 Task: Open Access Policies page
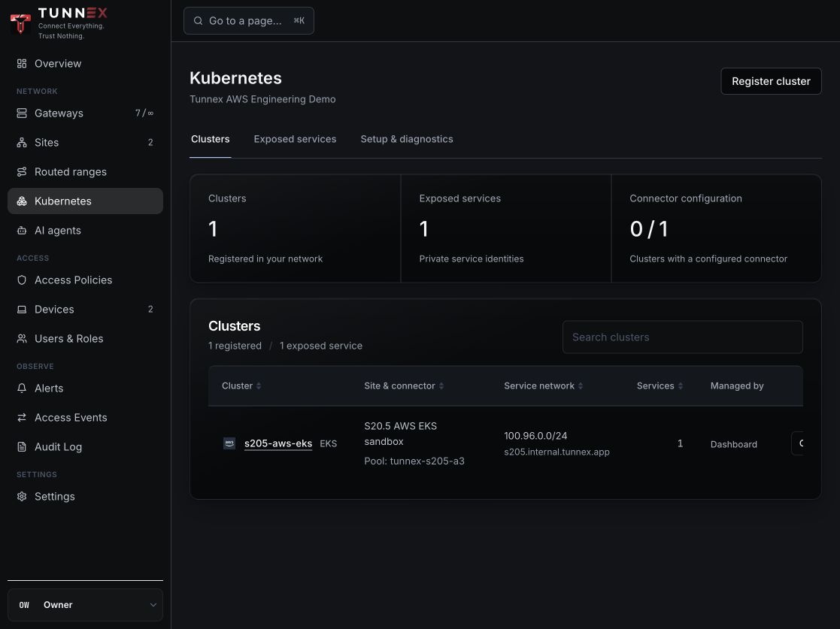(x=85, y=280)
